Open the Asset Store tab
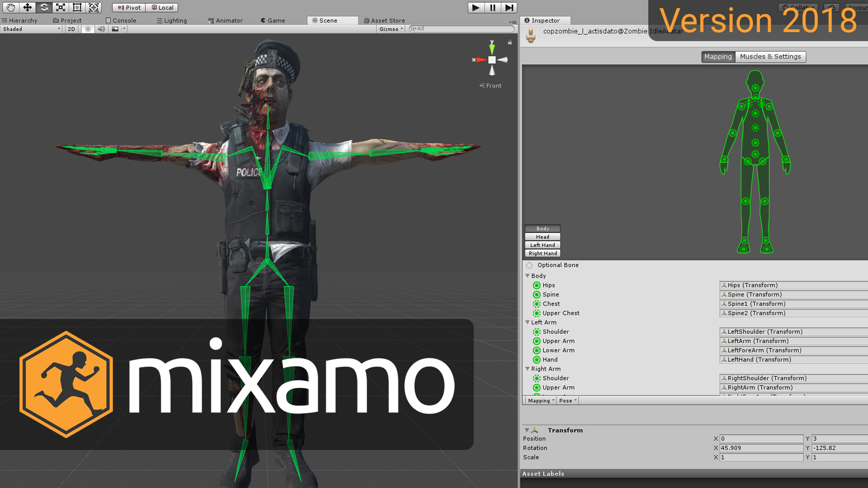This screenshot has height=488, width=868. pyautogui.click(x=385, y=20)
